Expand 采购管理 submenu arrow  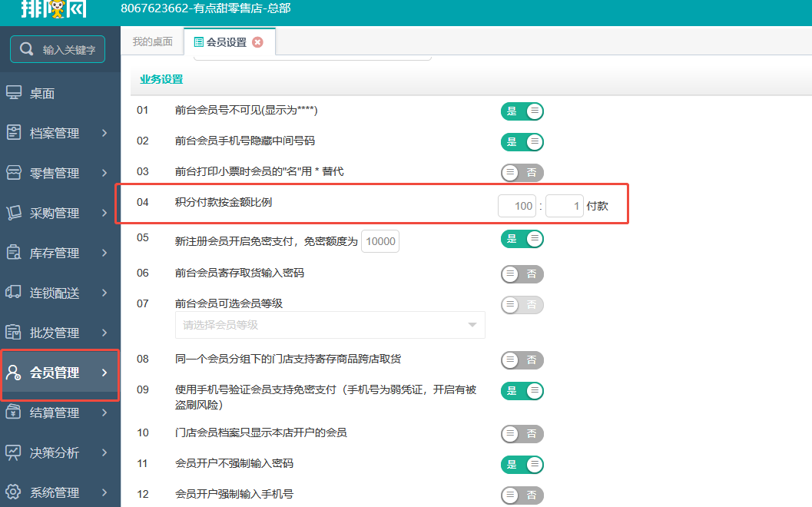pyautogui.click(x=104, y=213)
